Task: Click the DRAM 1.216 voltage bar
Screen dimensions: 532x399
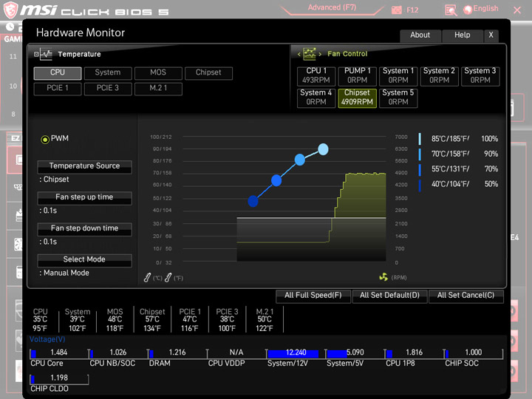Action: pos(177,353)
